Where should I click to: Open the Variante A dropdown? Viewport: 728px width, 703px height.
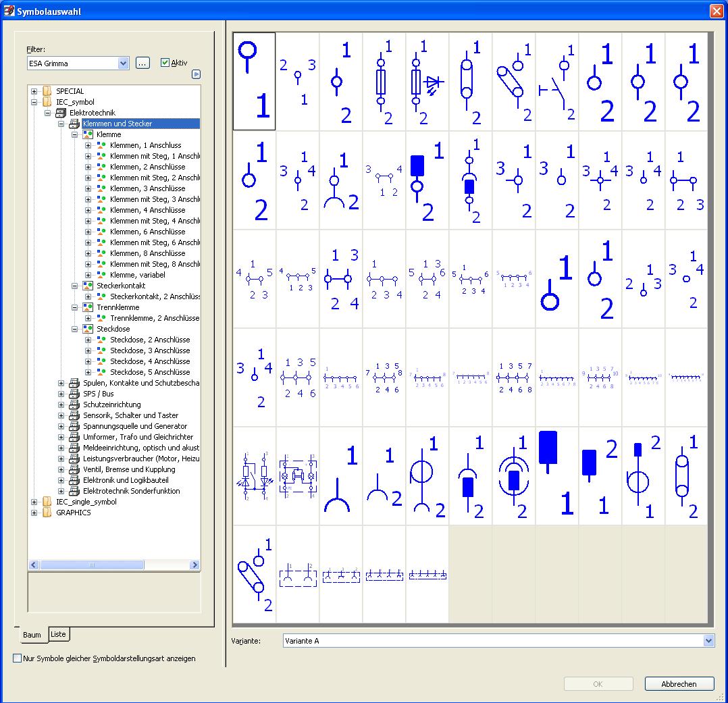pyautogui.click(x=708, y=641)
